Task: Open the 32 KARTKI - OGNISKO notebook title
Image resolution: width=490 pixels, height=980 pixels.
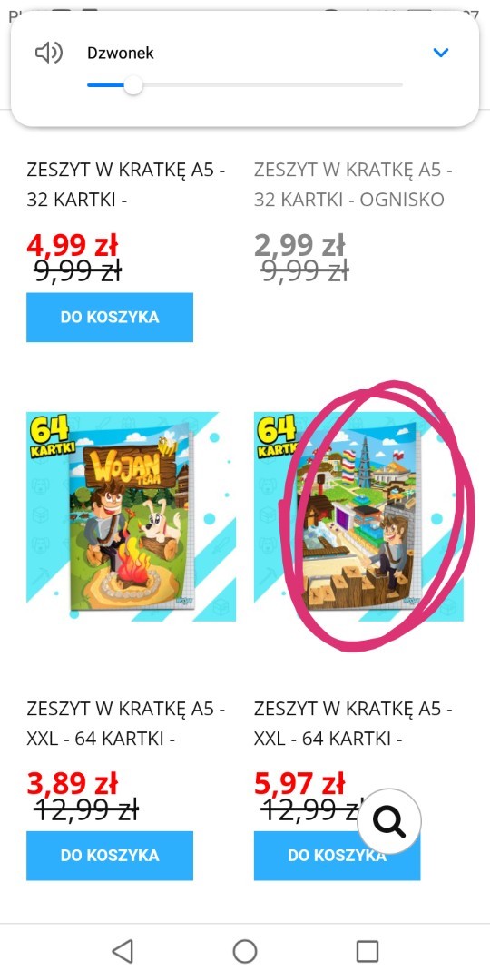Action: (x=353, y=183)
